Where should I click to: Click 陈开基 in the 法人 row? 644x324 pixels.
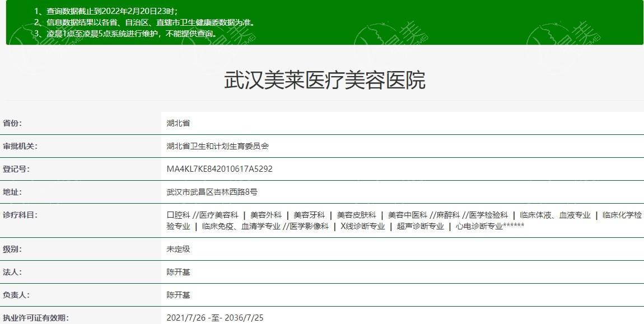point(178,273)
